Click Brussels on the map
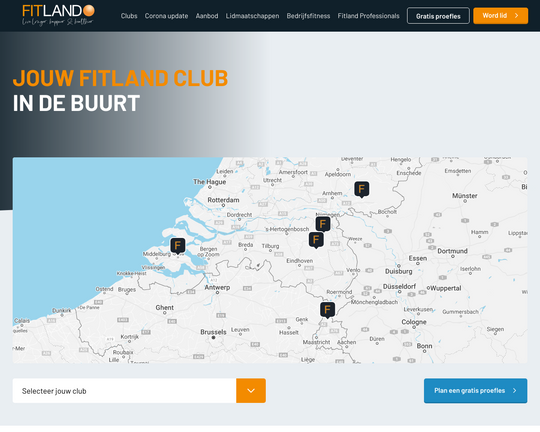540x432 pixels. click(214, 332)
